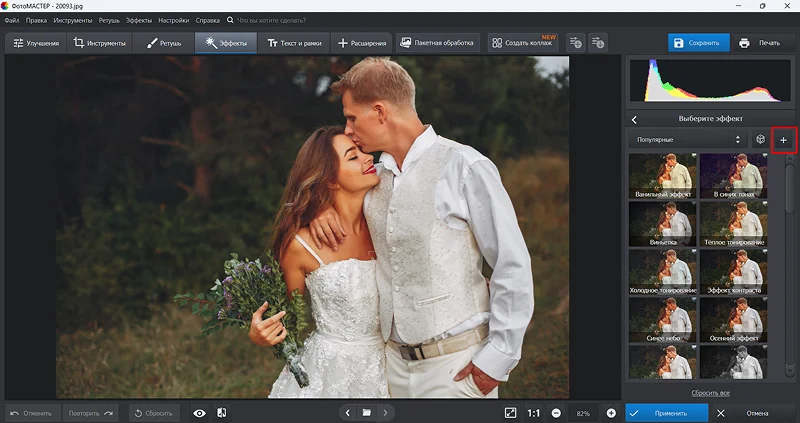Viewport: 800px width, 423px height.
Task: Open the Популярные effects category dropdown
Action: (x=688, y=139)
